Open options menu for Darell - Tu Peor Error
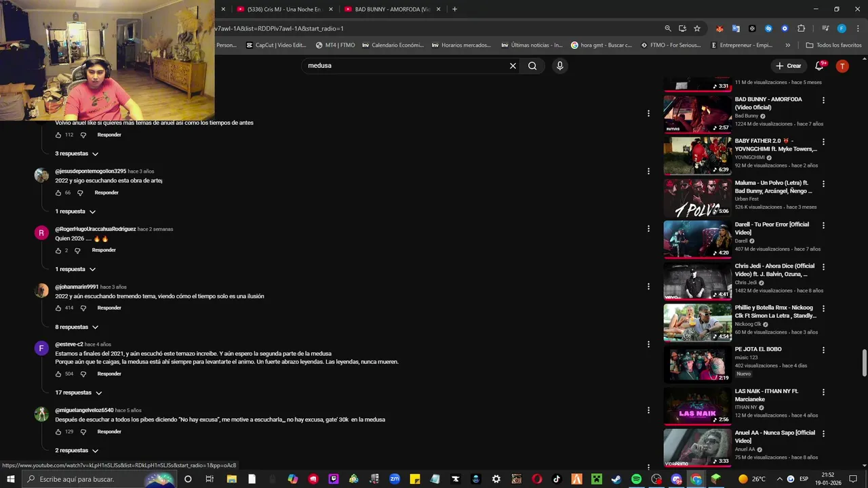The height and width of the screenshot is (488, 868). point(823,225)
